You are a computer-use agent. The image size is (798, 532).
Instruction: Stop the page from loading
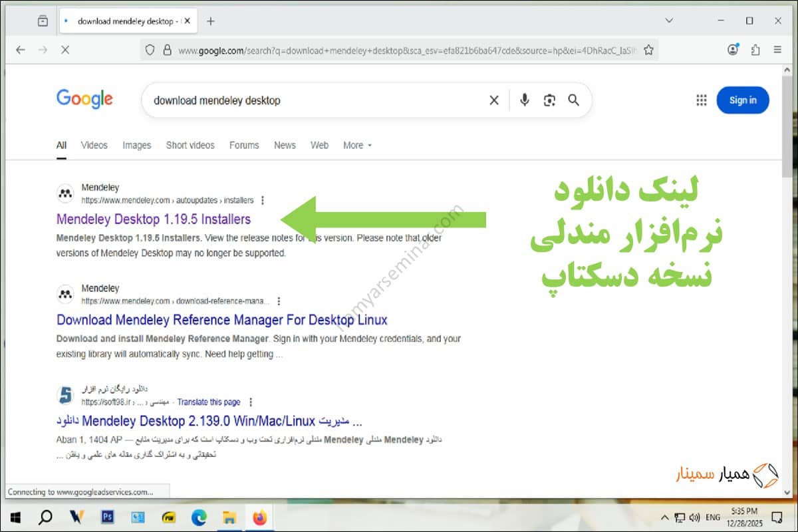click(x=65, y=50)
